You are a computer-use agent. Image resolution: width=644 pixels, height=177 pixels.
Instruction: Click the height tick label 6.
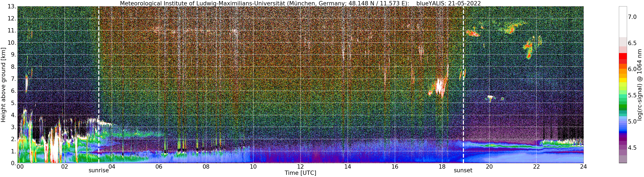tap(13, 91)
